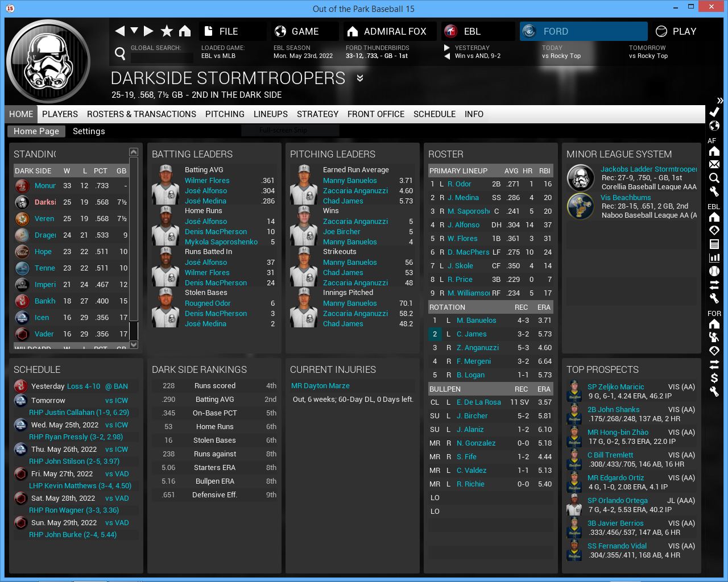
Task: Open the Jackobs Ladder Stormtroopers affiliate link
Action: [649, 169]
